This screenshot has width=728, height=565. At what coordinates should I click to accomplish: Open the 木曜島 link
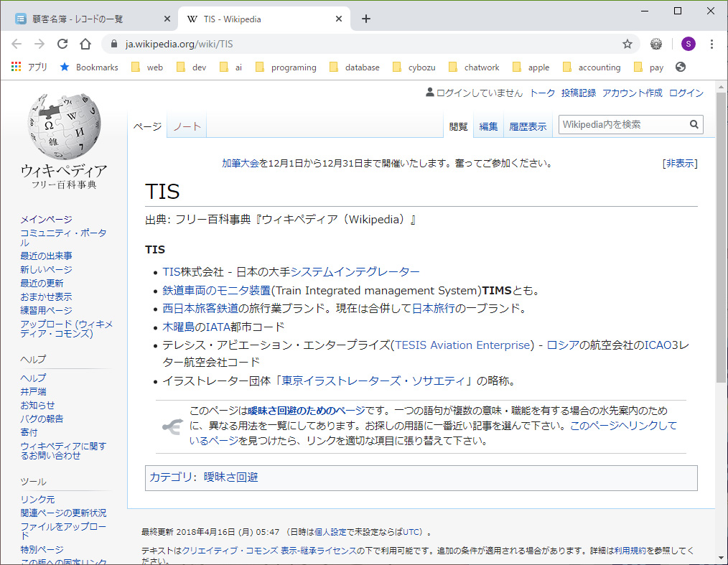tap(179, 327)
